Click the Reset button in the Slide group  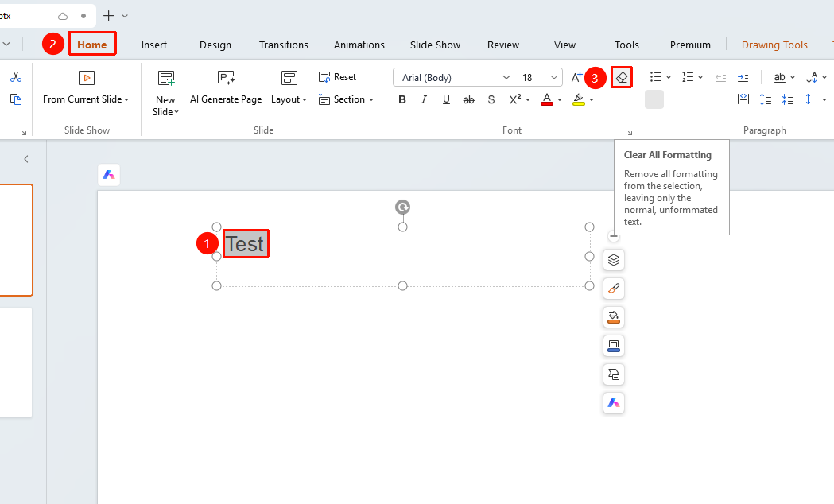coord(337,77)
